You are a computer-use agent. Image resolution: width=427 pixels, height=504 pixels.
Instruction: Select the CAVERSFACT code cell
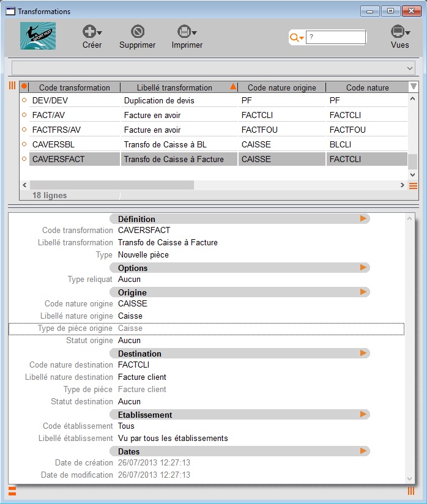coord(75,159)
